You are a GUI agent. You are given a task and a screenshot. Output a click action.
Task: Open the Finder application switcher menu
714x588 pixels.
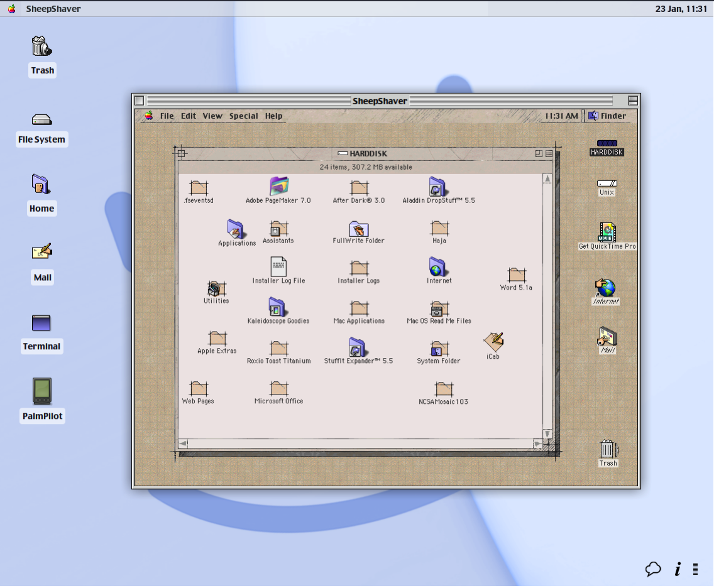(608, 116)
